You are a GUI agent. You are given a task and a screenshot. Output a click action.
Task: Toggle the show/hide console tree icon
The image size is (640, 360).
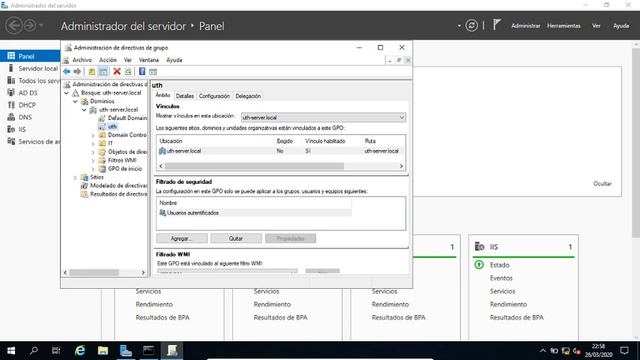(x=103, y=72)
